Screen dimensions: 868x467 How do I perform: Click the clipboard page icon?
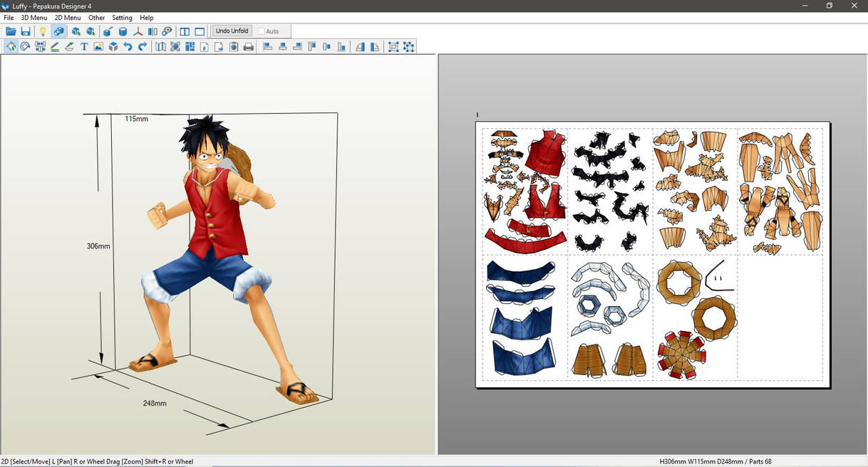point(234,47)
